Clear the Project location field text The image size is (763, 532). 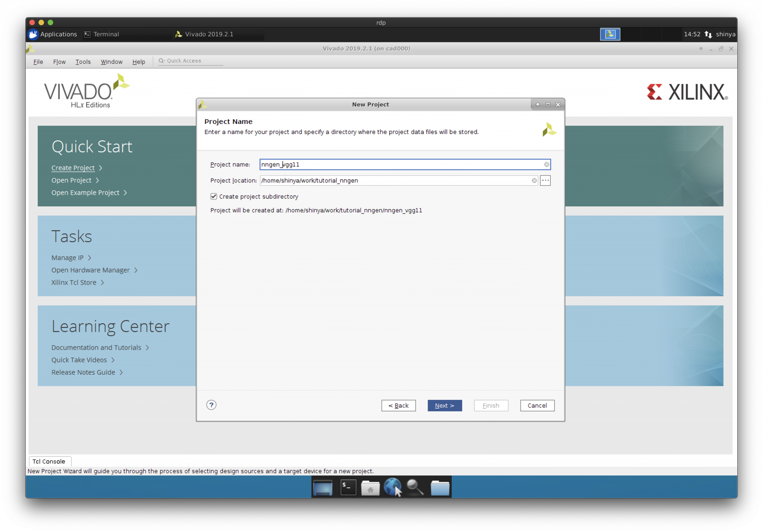click(x=534, y=180)
